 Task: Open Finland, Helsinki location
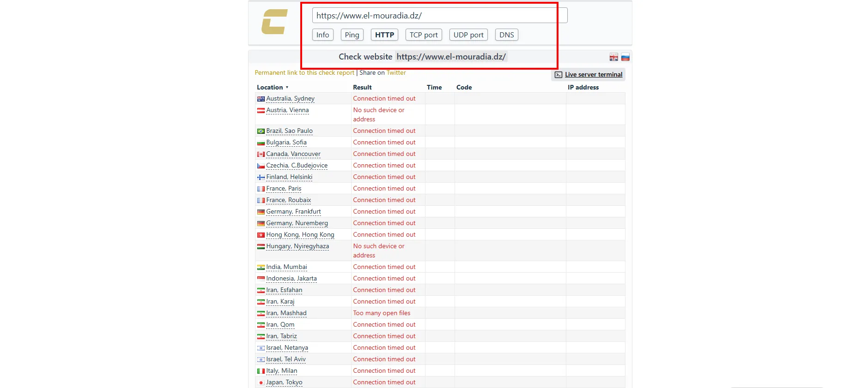(289, 177)
